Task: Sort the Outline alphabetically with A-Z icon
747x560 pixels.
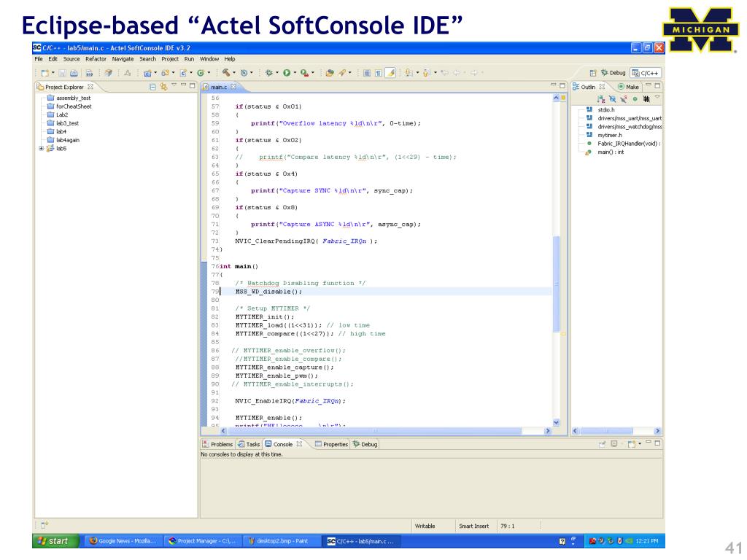Action: (x=601, y=99)
